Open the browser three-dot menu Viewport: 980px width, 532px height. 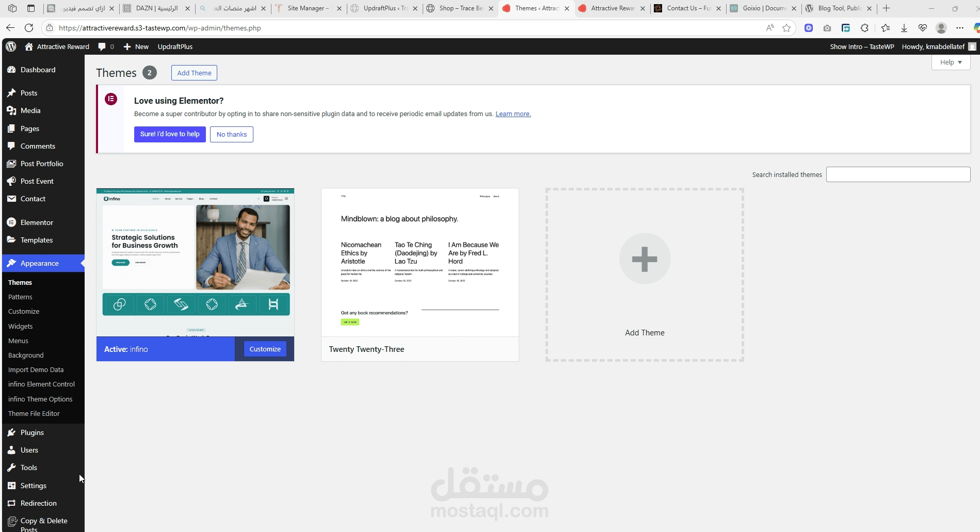pyautogui.click(x=959, y=28)
